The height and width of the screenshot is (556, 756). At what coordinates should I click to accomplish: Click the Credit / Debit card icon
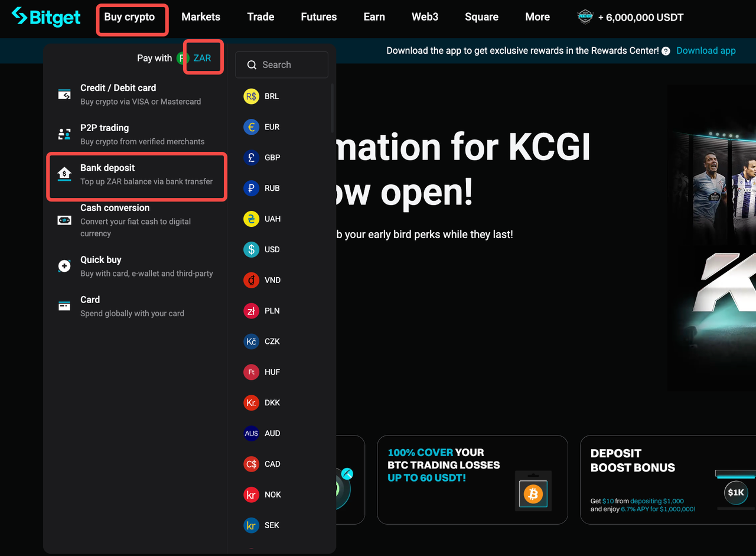coord(64,95)
